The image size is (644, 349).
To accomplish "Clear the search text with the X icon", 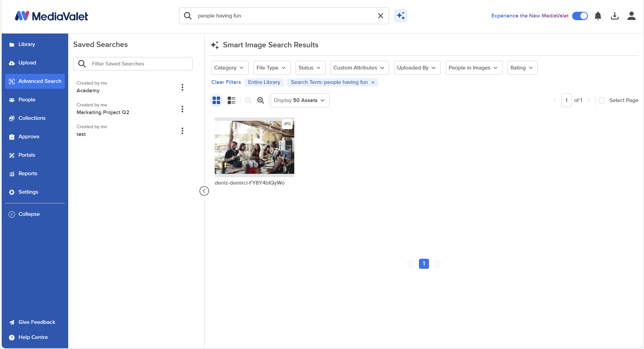I will (x=381, y=16).
